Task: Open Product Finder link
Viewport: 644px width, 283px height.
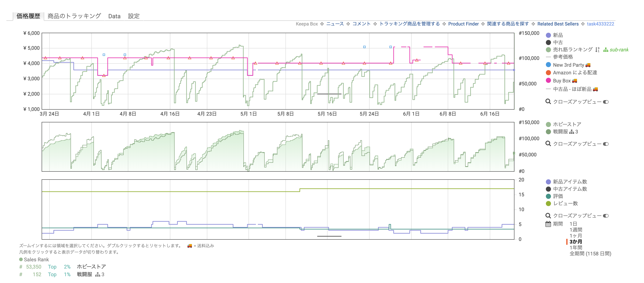Action: pyautogui.click(x=463, y=24)
